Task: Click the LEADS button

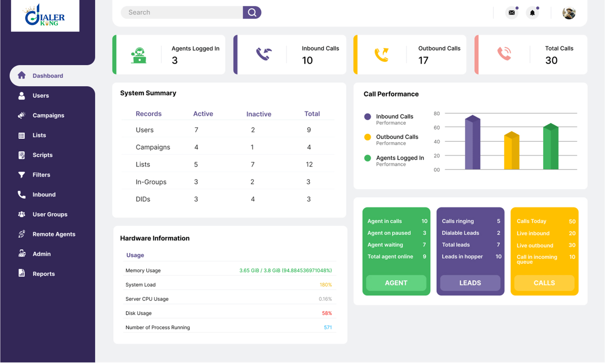Action: point(470,283)
